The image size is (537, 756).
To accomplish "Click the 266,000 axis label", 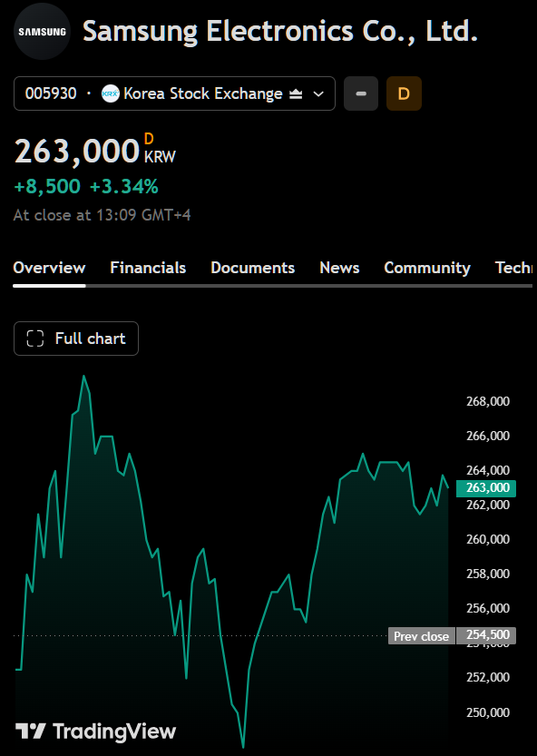I will point(488,436).
